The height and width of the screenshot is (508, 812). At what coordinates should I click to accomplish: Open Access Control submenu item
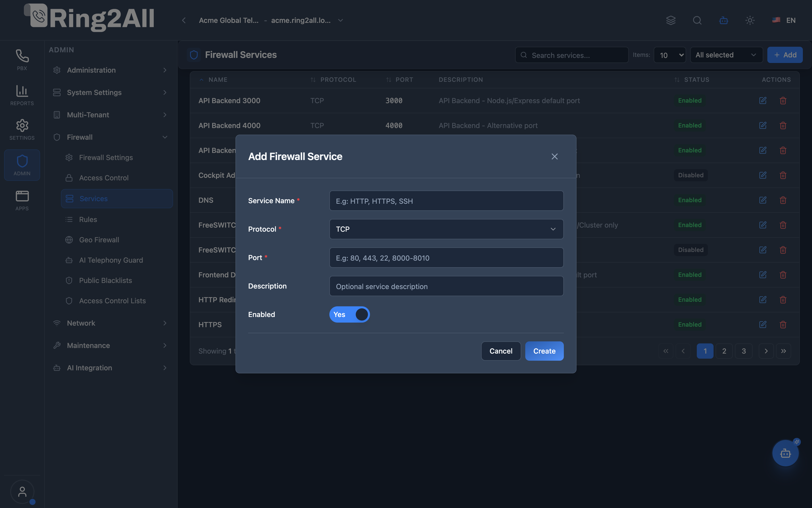(117, 178)
